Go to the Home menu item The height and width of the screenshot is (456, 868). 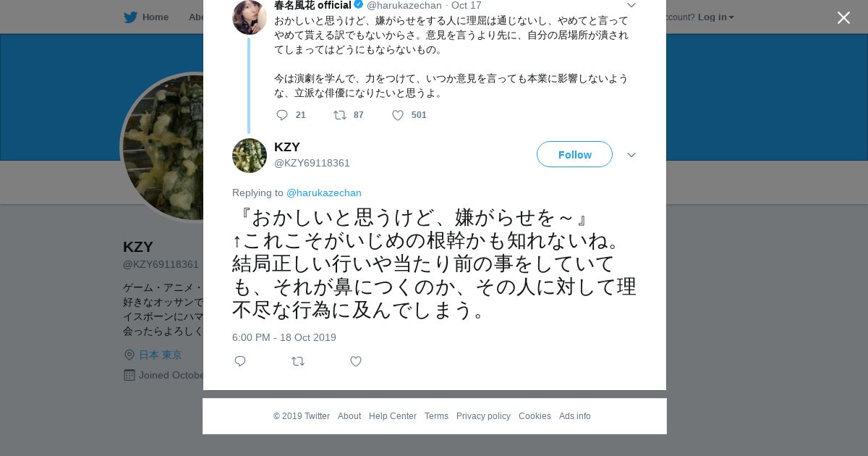pyautogui.click(x=155, y=17)
